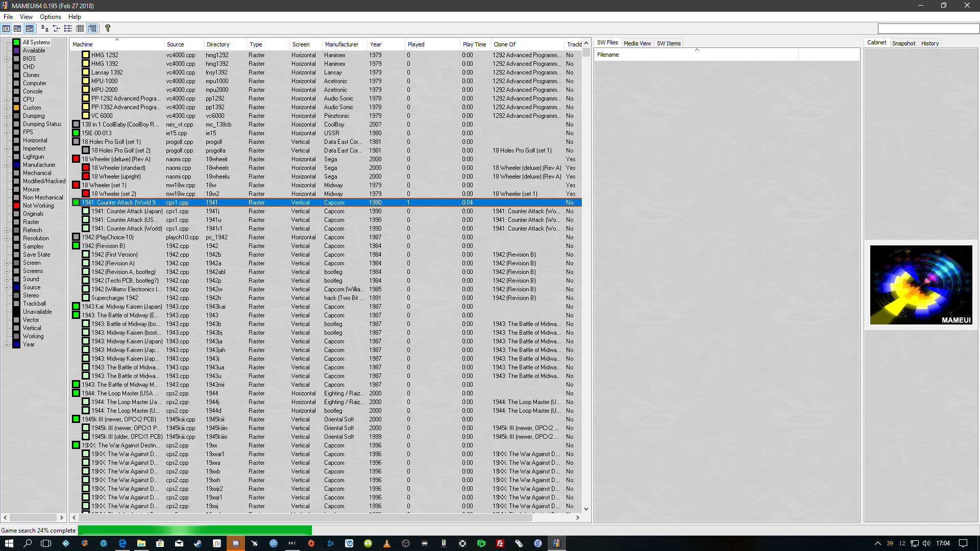Expand the Screen tree node
The height and width of the screenshot is (551, 980).
[7, 263]
